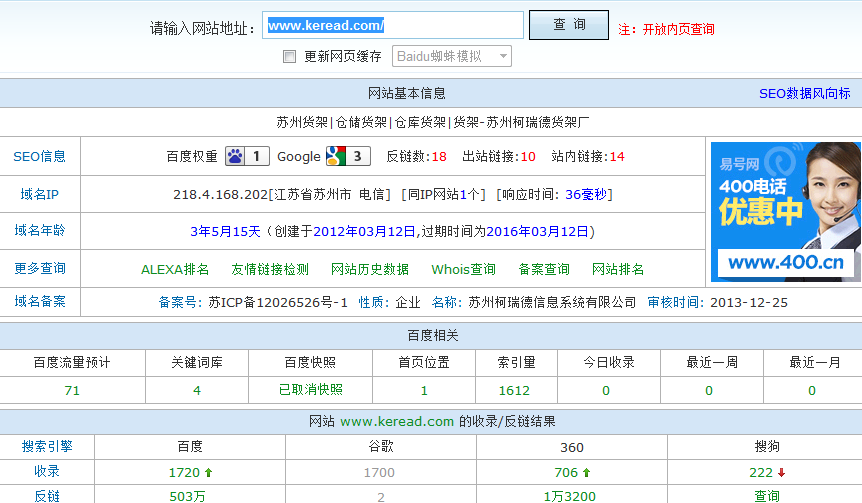Open the 友情链接检测 link
This screenshot has height=503, width=862.
point(270,269)
